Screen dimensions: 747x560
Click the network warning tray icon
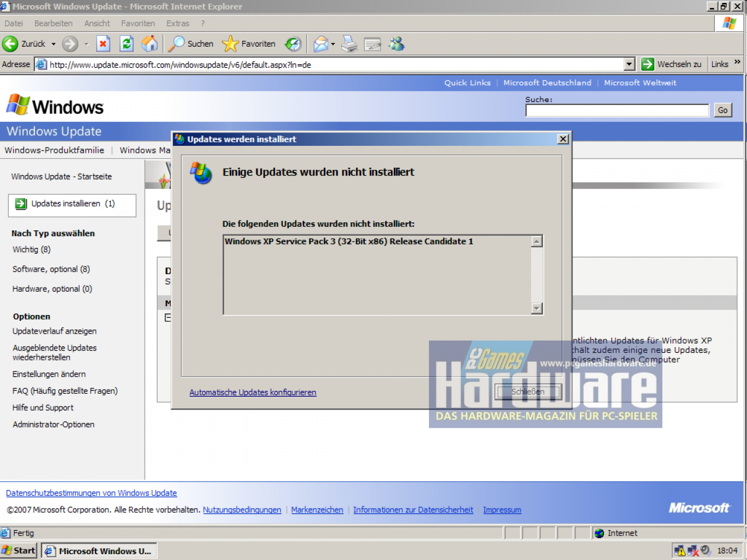[x=679, y=550]
